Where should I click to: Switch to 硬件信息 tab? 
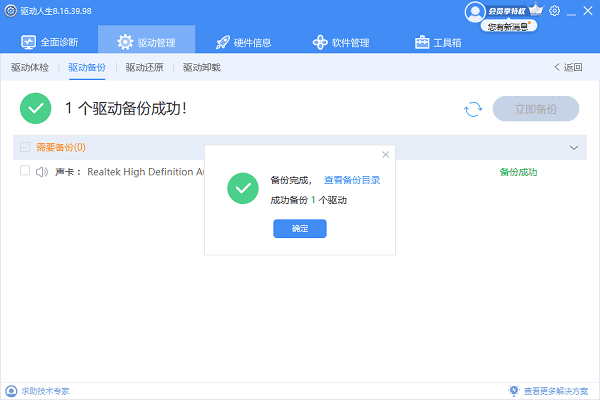tap(243, 42)
